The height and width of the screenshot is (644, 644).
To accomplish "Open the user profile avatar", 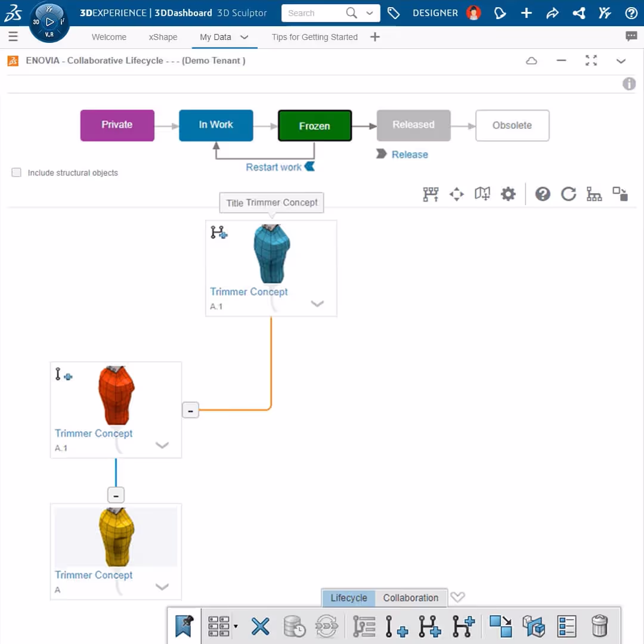I will [473, 13].
